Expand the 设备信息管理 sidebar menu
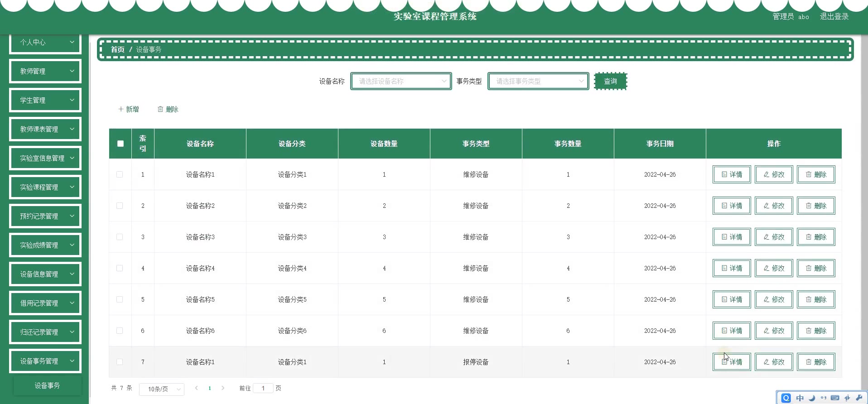Viewport: 868px width, 404px height. (45, 274)
